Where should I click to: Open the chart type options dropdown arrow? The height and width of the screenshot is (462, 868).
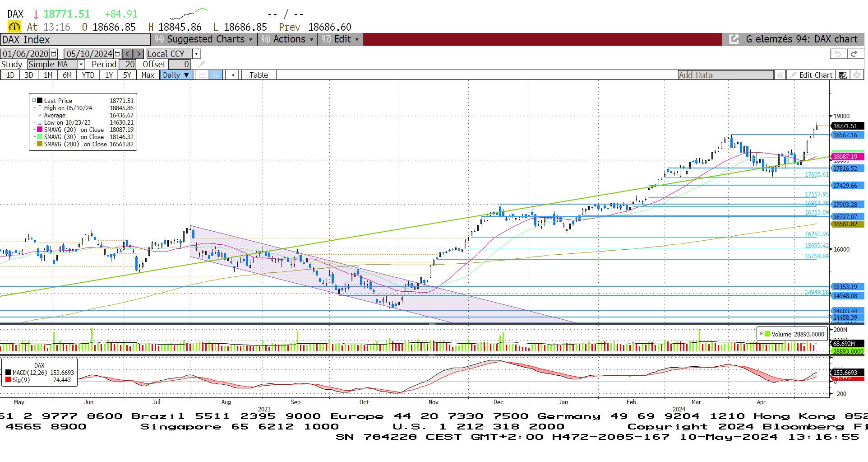click(233, 75)
